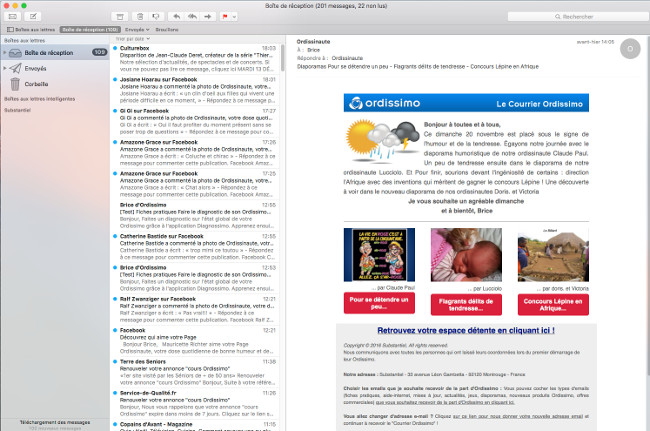Viewport: 650px width, 431px height.
Task: Select Boîte de réception in sidebar
Action: coord(55,53)
